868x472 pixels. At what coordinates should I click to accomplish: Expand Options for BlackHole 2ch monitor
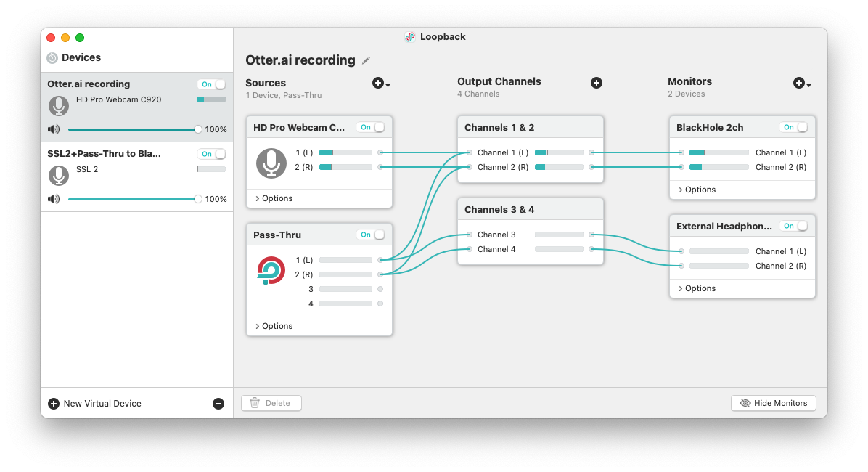coord(697,190)
